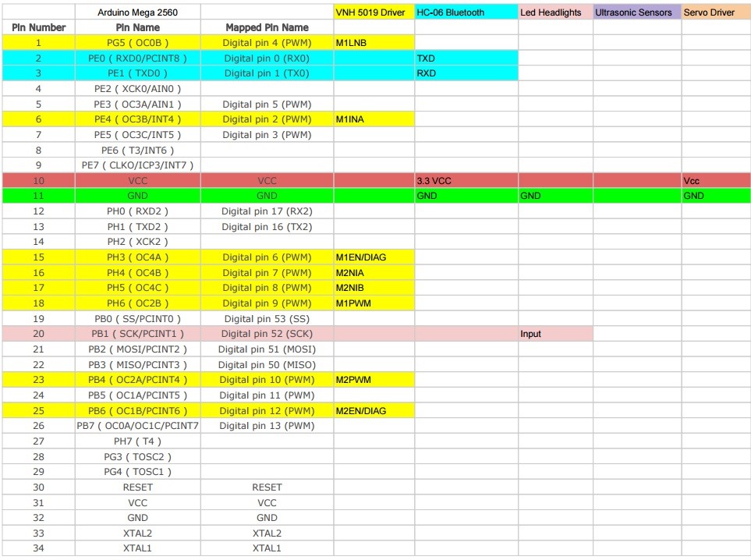Click cell 'PE1 ( TXD0 )'

(x=137, y=73)
